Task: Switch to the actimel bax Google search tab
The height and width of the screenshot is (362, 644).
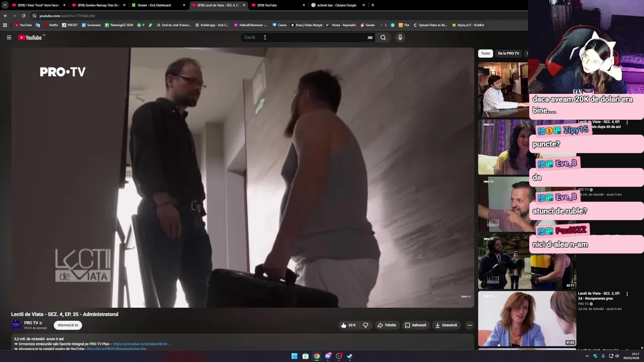Action: click(337, 5)
